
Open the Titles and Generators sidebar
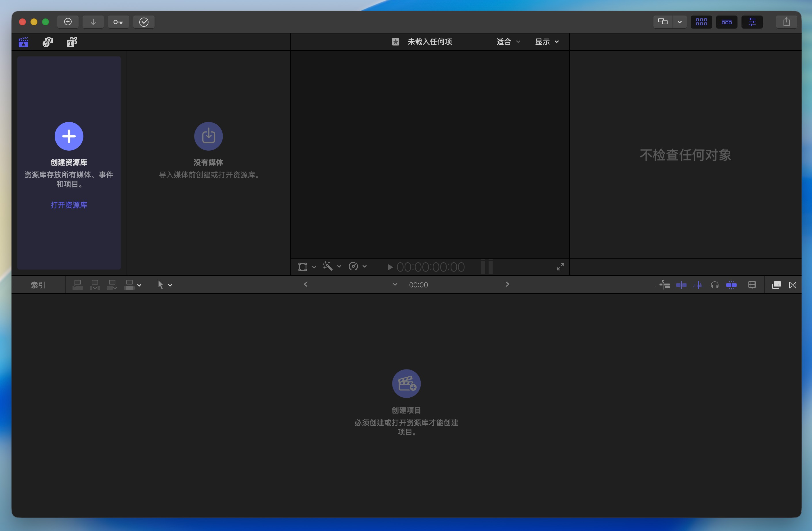click(x=72, y=42)
